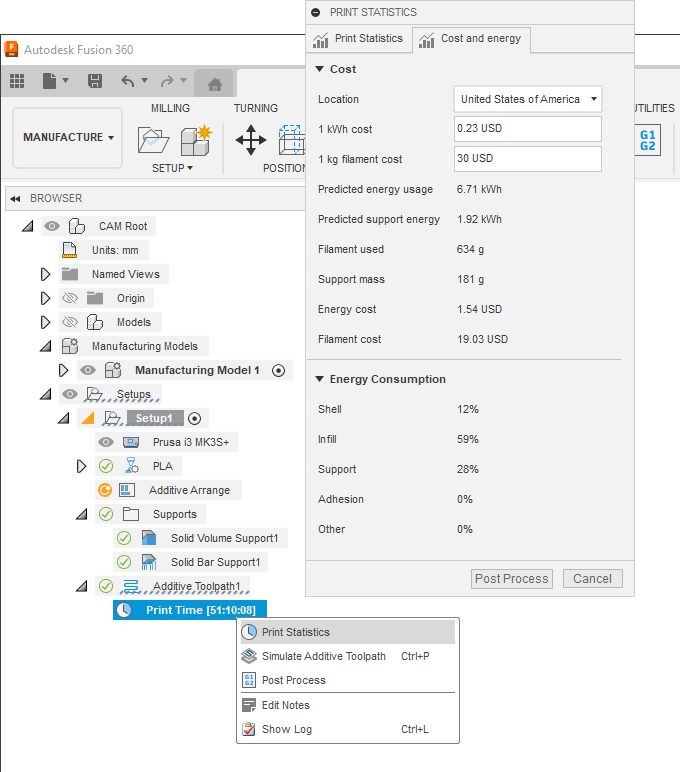Click the 1 kg filament cost field

point(527,159)
